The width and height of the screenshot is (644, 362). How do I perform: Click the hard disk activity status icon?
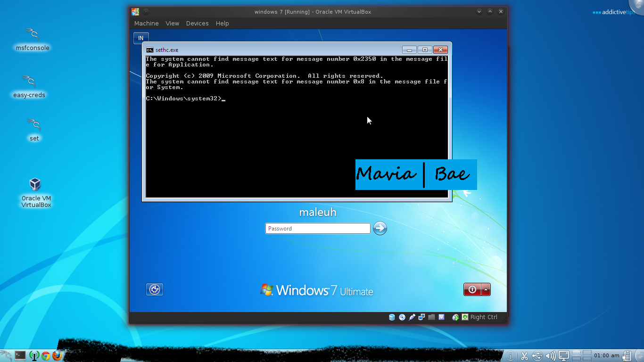click(x=392, y=317)
